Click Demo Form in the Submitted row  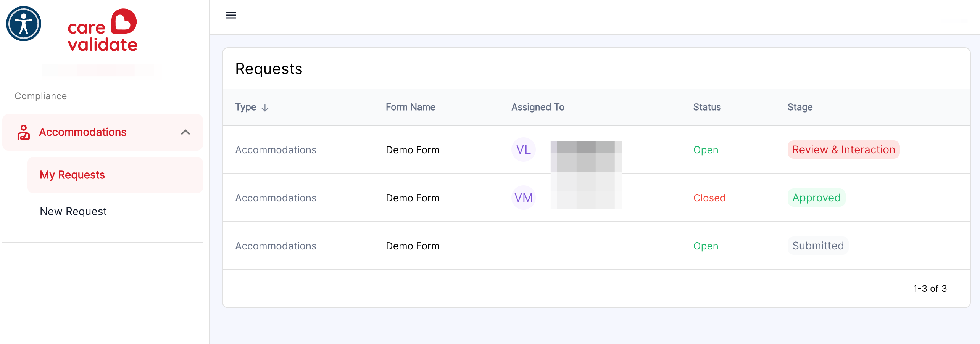(x=413, y=246)
